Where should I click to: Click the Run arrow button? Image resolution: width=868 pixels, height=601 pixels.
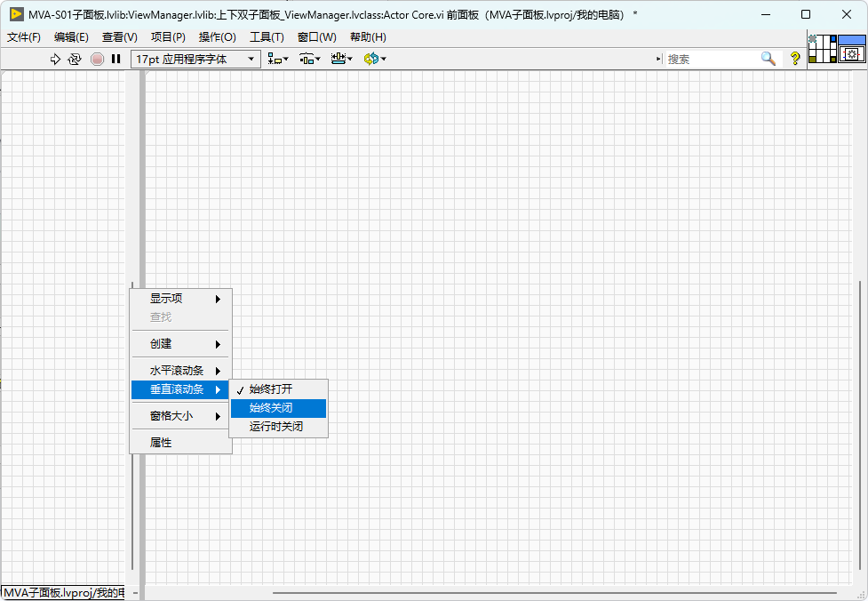tap(55, 59)
